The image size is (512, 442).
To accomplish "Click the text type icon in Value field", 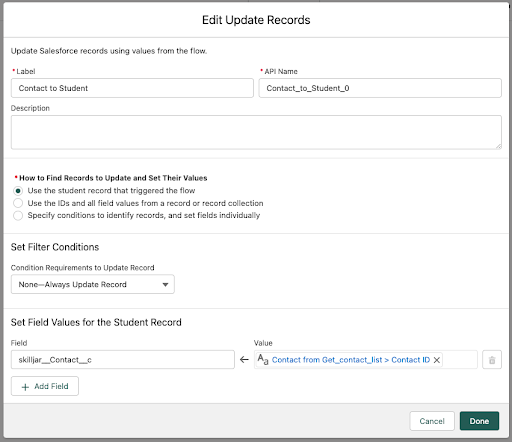I will [x=263, y=359].
